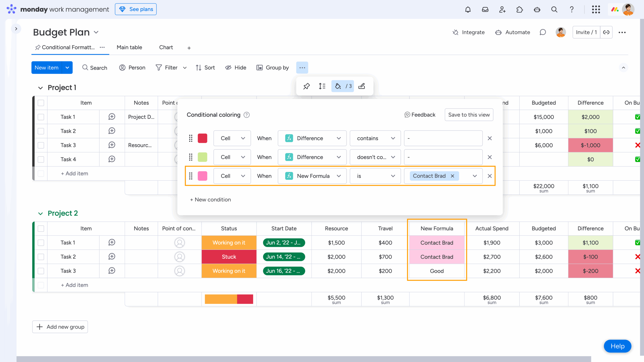Select Task 1 checkbox in Project 2
Screen dimensions: 644x362
(41, 243)
